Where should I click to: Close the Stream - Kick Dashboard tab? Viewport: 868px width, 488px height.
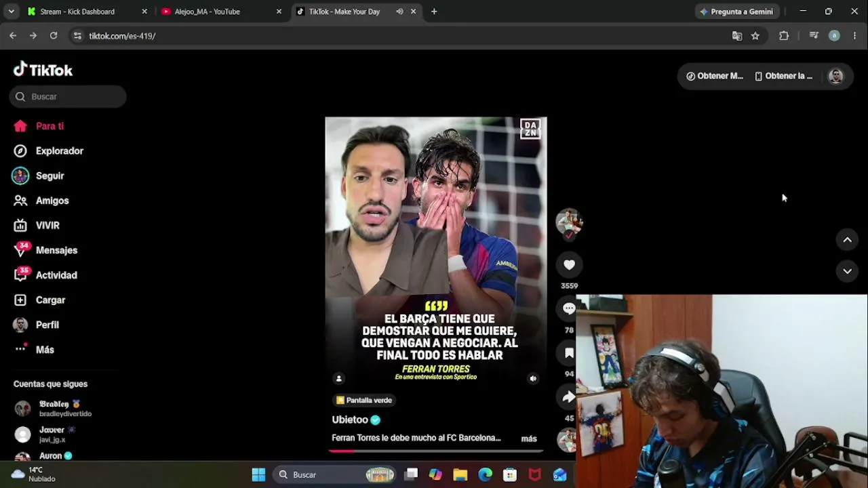144,12
